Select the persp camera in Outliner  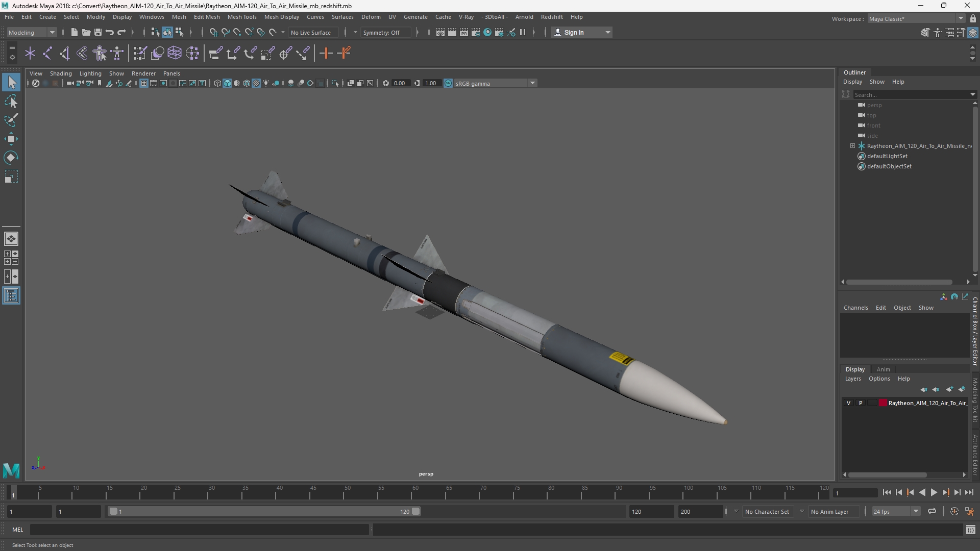[874, 105]
